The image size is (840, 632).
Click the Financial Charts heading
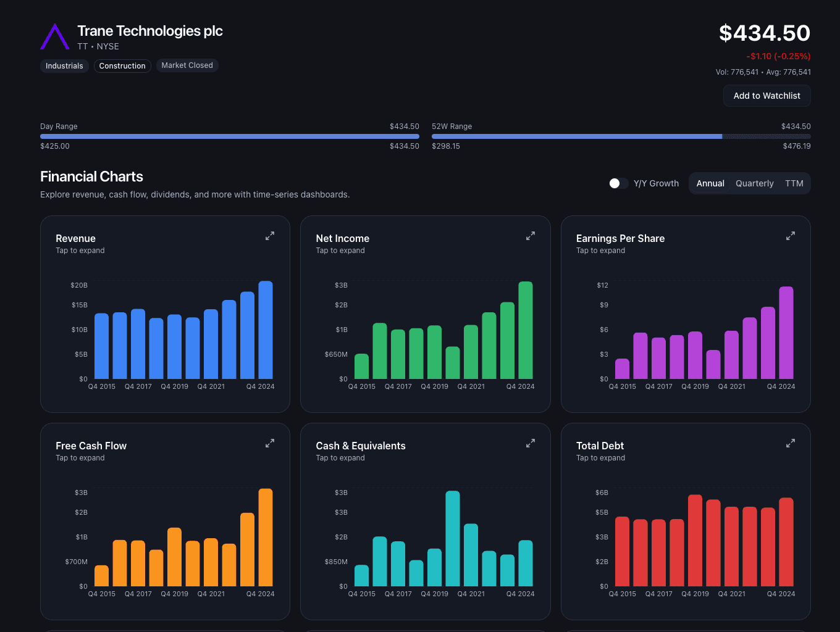[x=91, y=177]
